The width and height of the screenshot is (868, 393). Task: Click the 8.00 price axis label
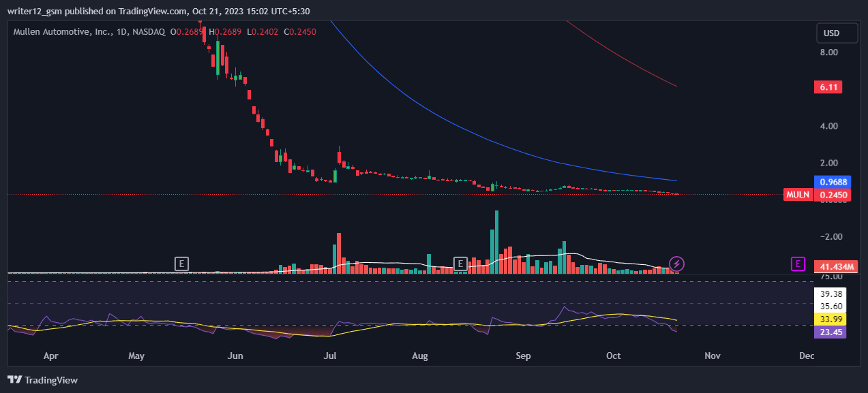pyautogui.click(x=829, y=52)
